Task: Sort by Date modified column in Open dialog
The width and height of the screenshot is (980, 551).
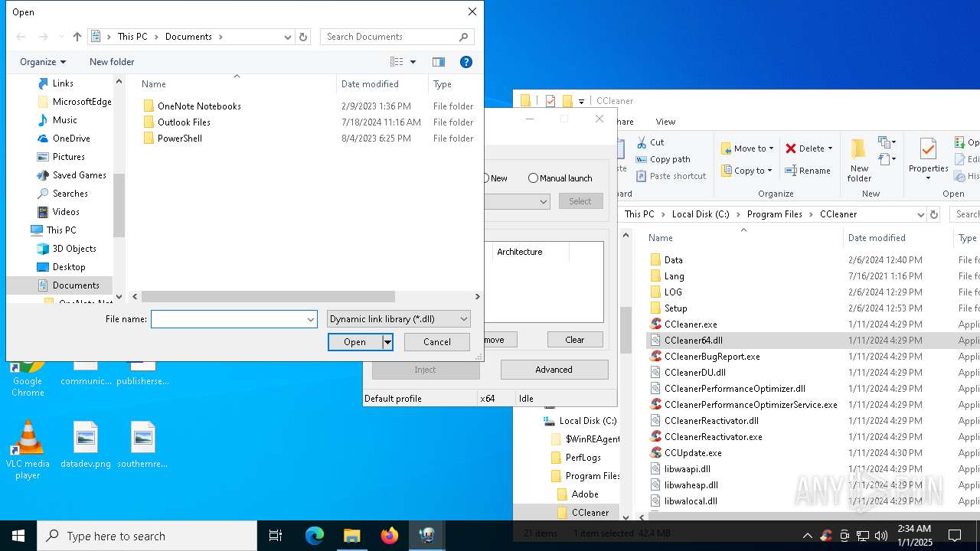Action: (x=370, y=84)
